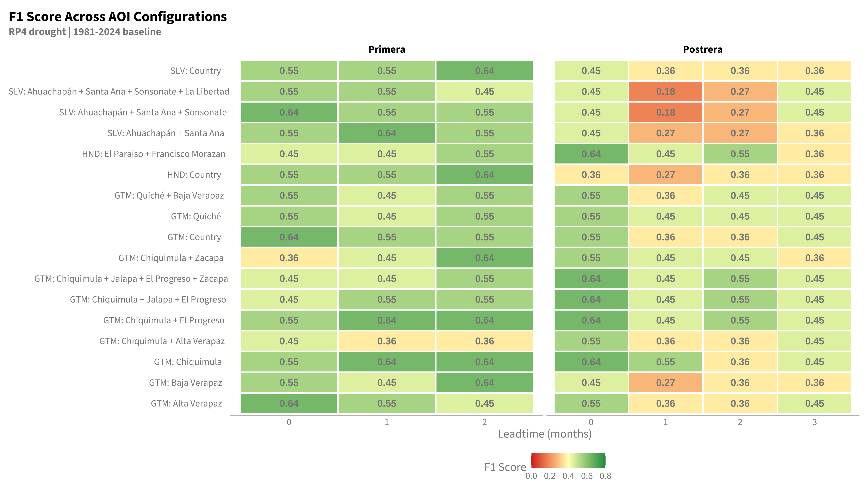868x496 pixels.
Task: Click the RP4 drought subtitle text
Action: tap(85, 32)
